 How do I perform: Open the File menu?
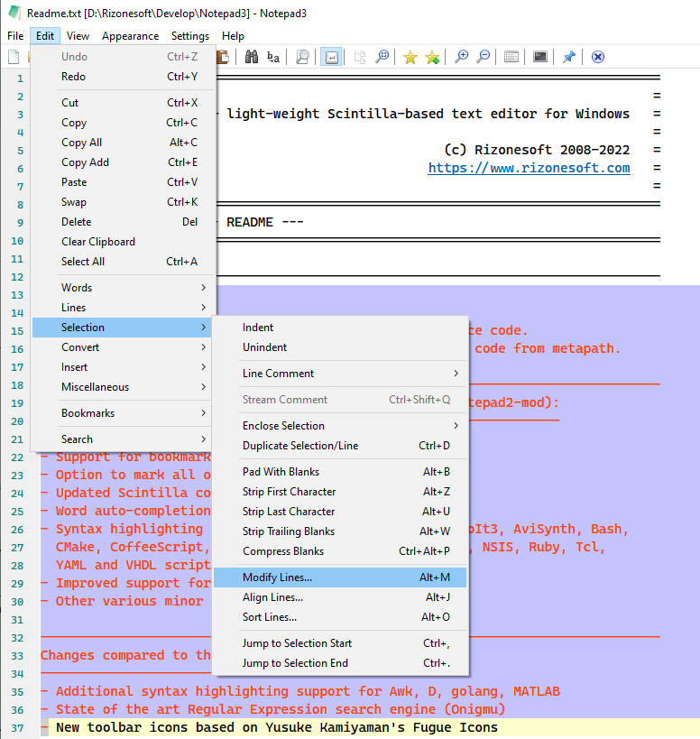15,36
